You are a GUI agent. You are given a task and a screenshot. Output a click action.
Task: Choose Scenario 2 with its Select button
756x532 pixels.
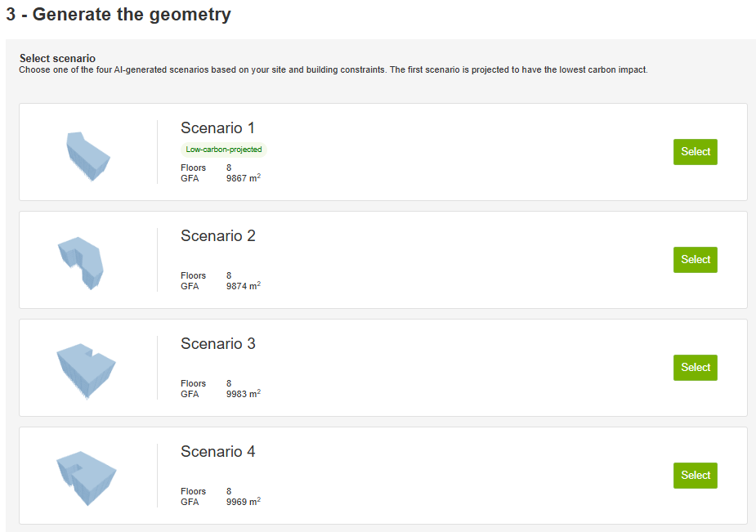pyautogui.click(x=695, y=260)
